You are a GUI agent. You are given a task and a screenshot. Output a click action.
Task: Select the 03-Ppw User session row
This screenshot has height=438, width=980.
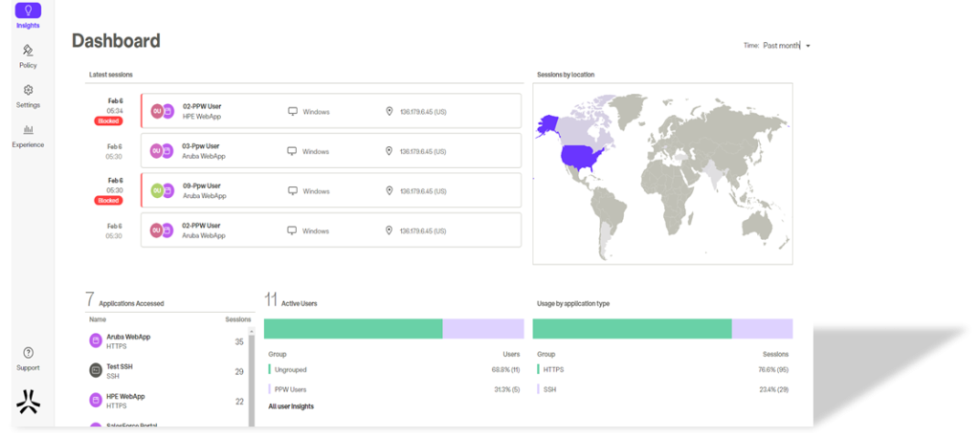pyautogui.click(x=330, y=151)
